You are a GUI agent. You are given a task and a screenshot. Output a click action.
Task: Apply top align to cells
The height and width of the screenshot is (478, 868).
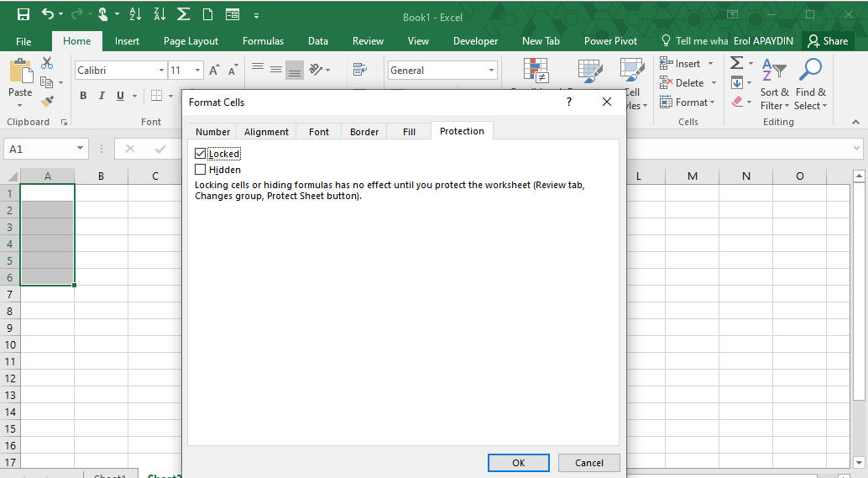point(258,69)
